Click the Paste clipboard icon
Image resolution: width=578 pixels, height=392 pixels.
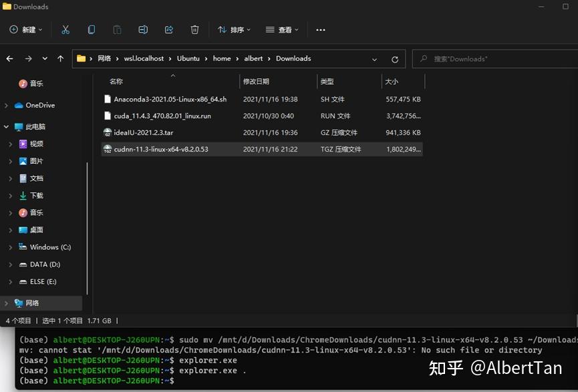(117, 30)
